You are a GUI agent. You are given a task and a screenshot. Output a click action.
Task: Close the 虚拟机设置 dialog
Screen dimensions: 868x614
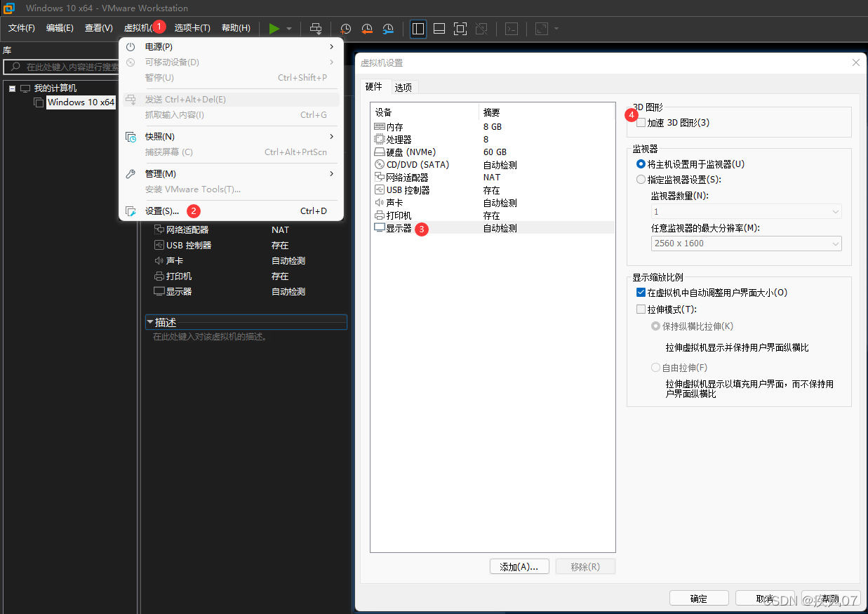[x=856, y=62]
